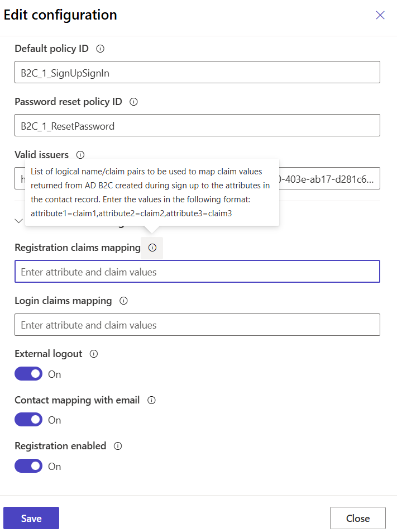Click info icon next to Default policy ID

coord(101,49)
